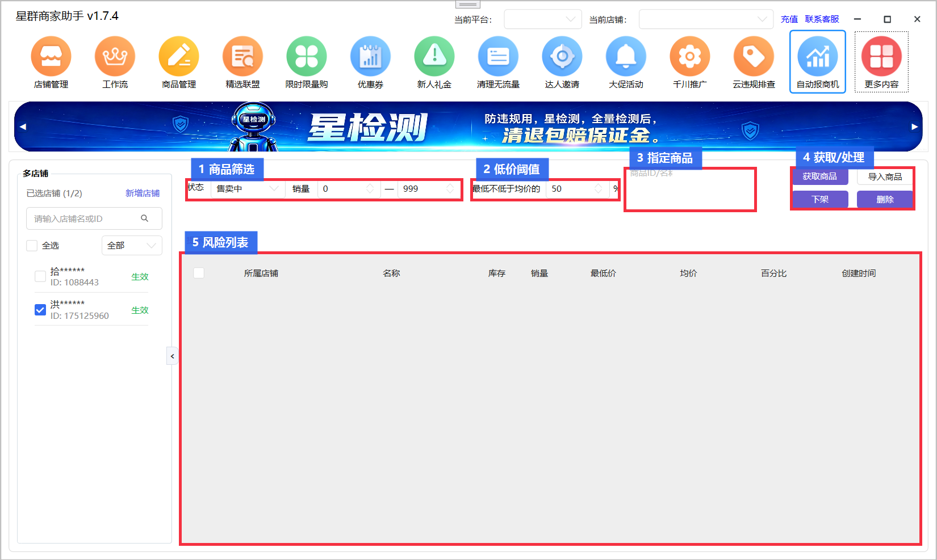937x560 pixels.
Task: Open the 当前平台 platform dropdown
Action: (x=543, y=19)
